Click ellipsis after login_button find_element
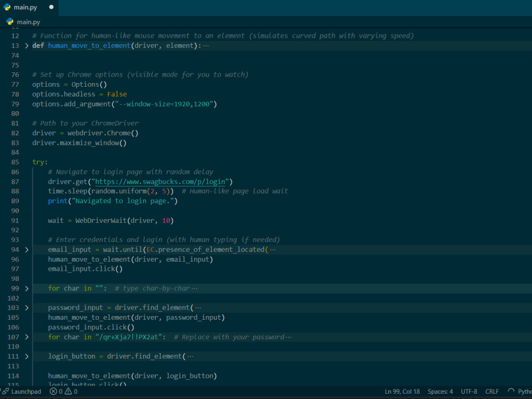 pos(190,356)
